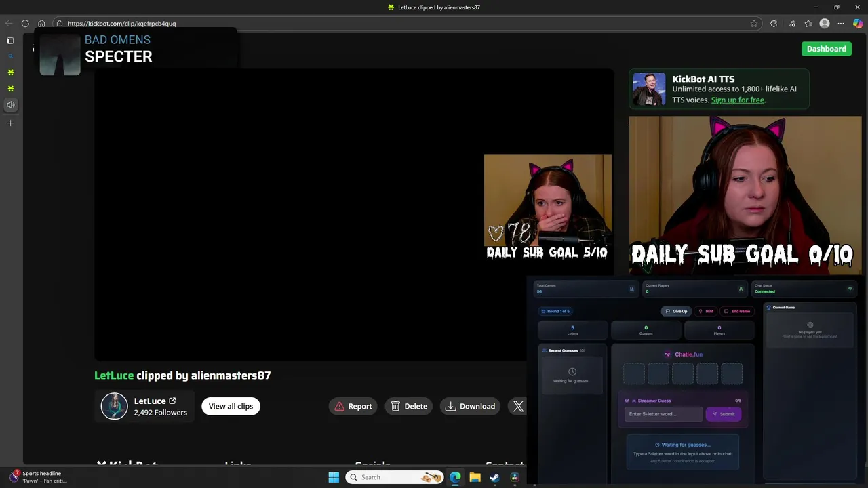The image size is (868, 488).
Task: Click the address bar URL
Action: [x=122, y=24]
